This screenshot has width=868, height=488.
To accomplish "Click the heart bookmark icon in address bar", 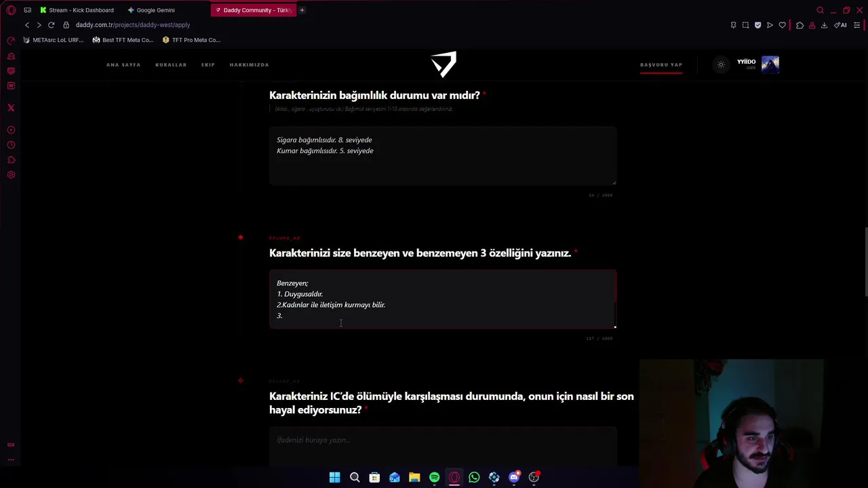I will [782, 25].
